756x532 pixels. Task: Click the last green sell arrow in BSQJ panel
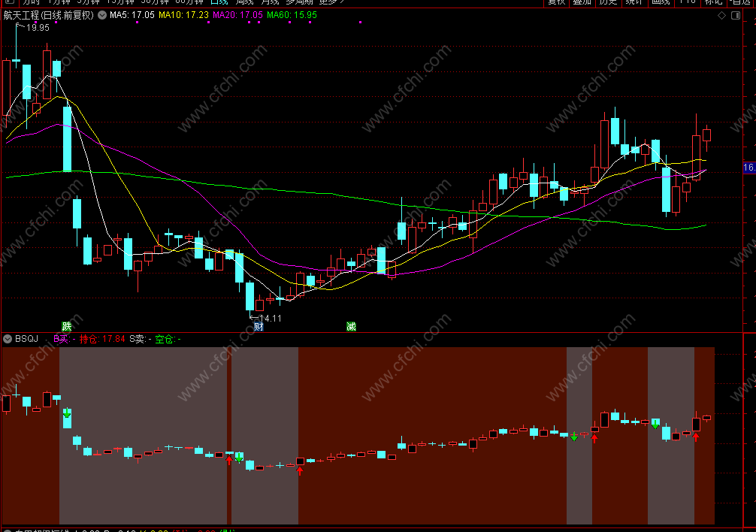click(x=655, y=425)
